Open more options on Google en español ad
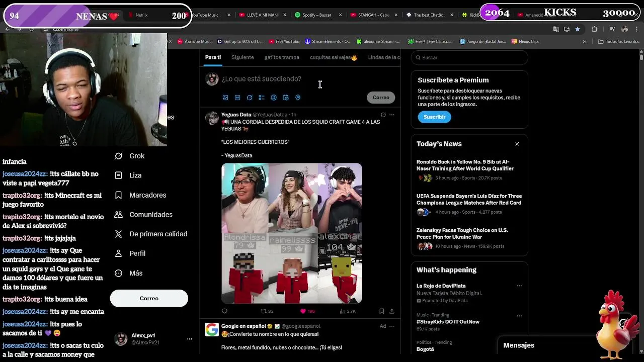This screenshot has width=644, height=362. [x=392, y=326]
